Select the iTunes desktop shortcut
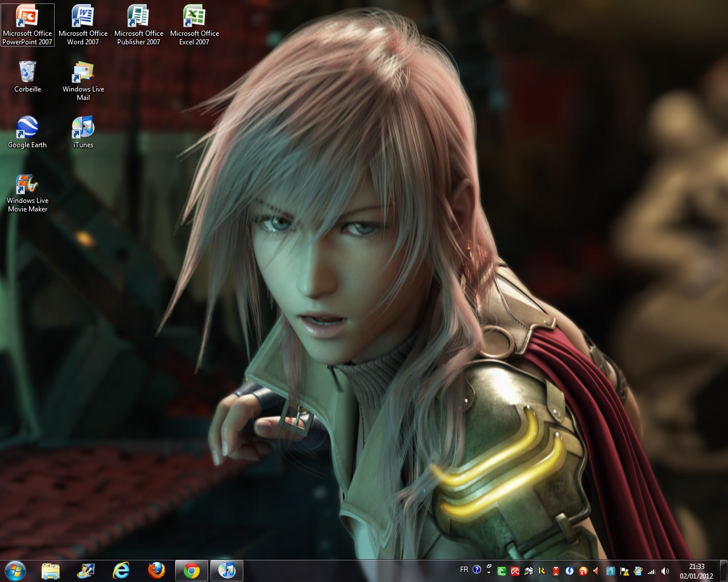Screen dimensions: 728x582 pyautogui.click(x=83, y=132)
